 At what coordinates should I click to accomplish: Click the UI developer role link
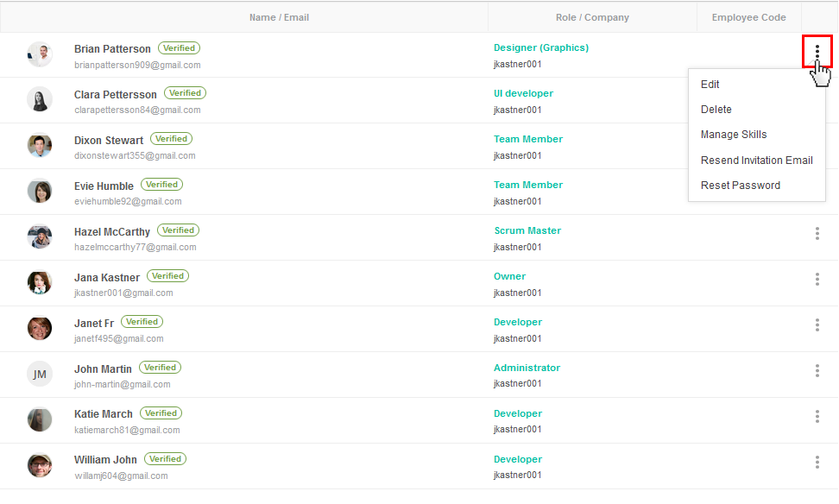[523, 93]
